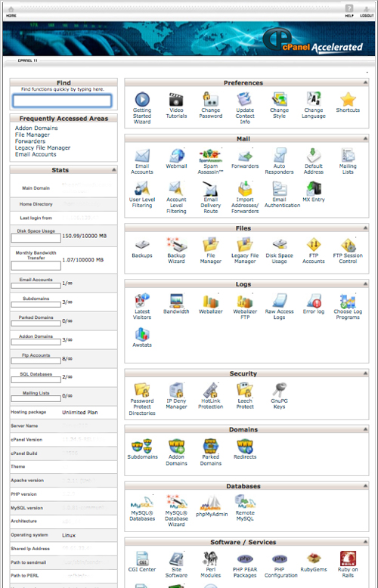This screenshot has width=378, height=588.
Task: Open Auto Responders
Action: pyautogui.click(x=280, y=156)
